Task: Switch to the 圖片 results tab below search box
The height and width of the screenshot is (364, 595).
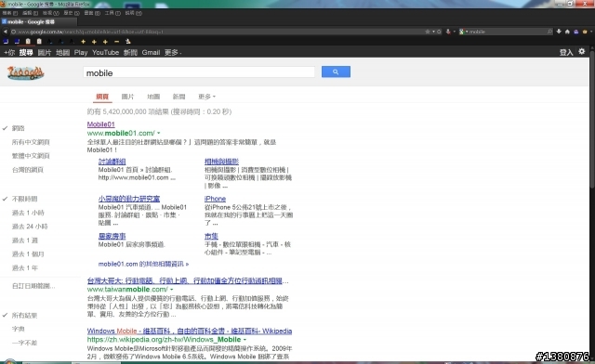Action: point(127,97)
